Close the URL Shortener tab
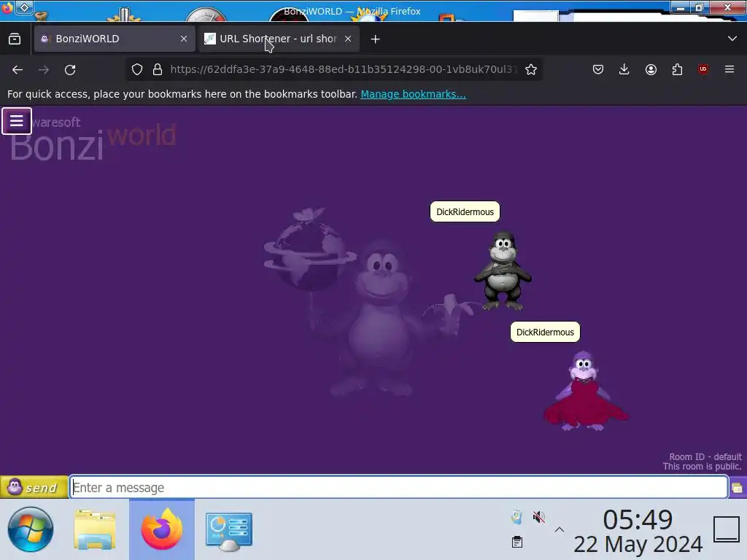747x560 pixels. tap(348, 39)
